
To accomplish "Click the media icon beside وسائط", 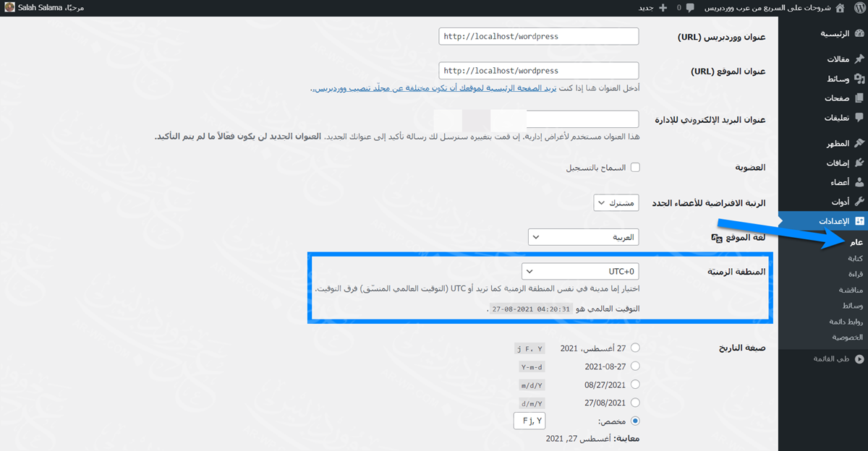I will pos(859,79).
